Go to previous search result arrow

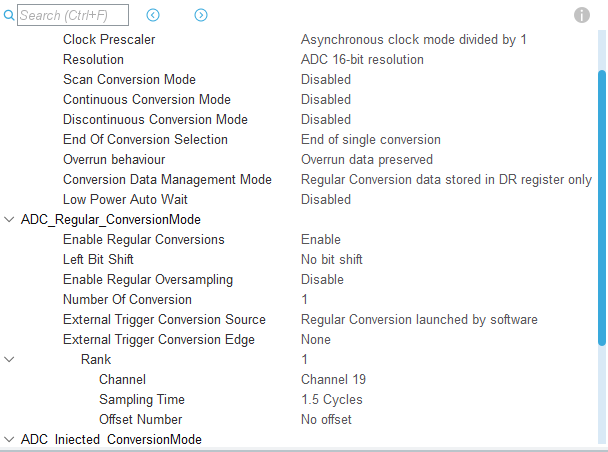153,15
